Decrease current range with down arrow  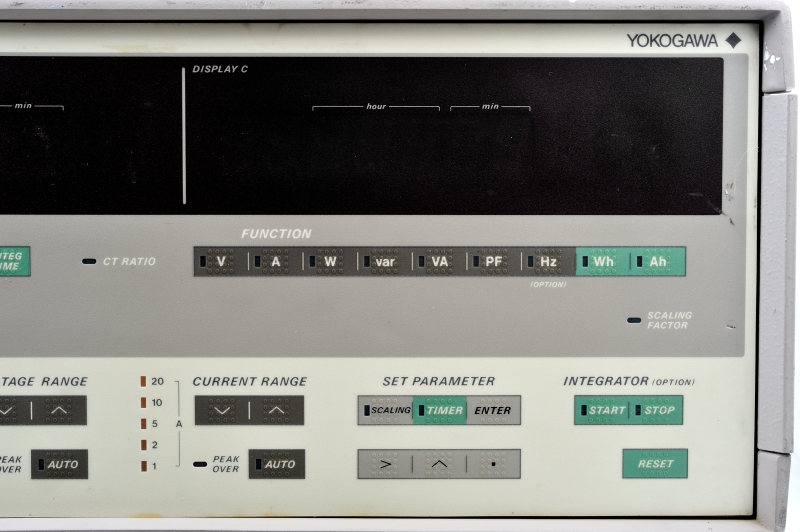coord(222,410)
